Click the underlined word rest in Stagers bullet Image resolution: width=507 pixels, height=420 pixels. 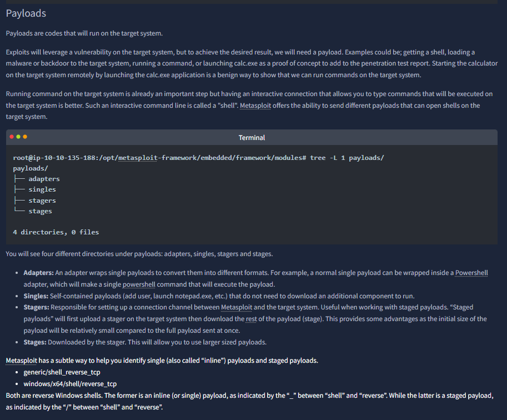click(251, 319)
